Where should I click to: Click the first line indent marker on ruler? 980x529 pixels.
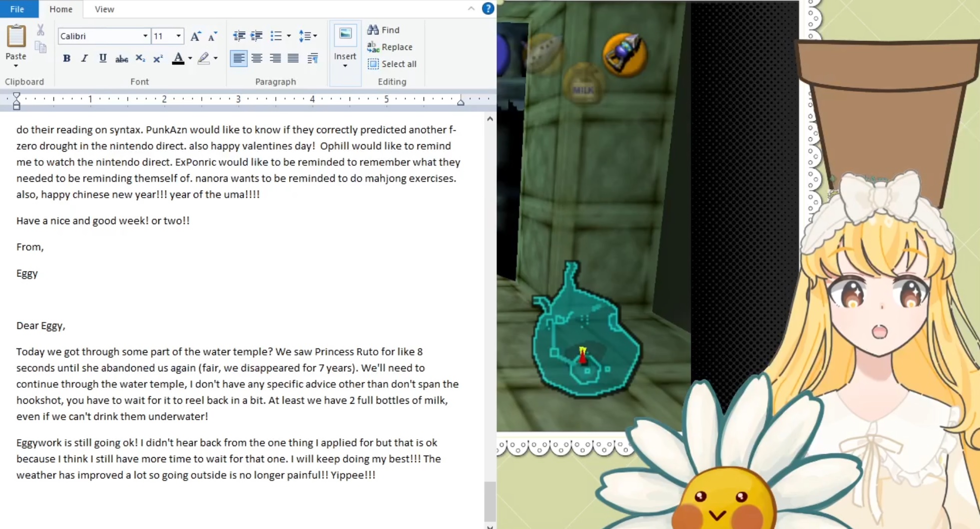click(x=16, y=96)
